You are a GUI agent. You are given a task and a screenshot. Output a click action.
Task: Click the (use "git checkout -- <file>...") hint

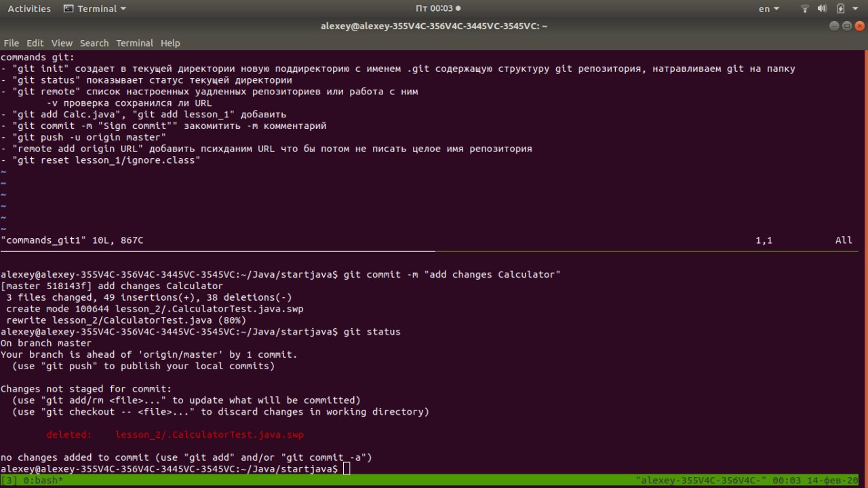221,412
